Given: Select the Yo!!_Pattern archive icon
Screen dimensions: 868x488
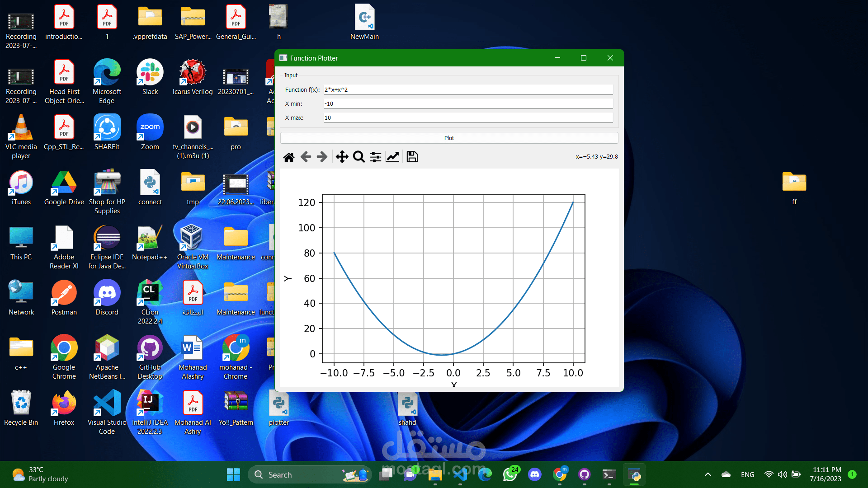Looking at the screenshot, I should pos(236,408).
